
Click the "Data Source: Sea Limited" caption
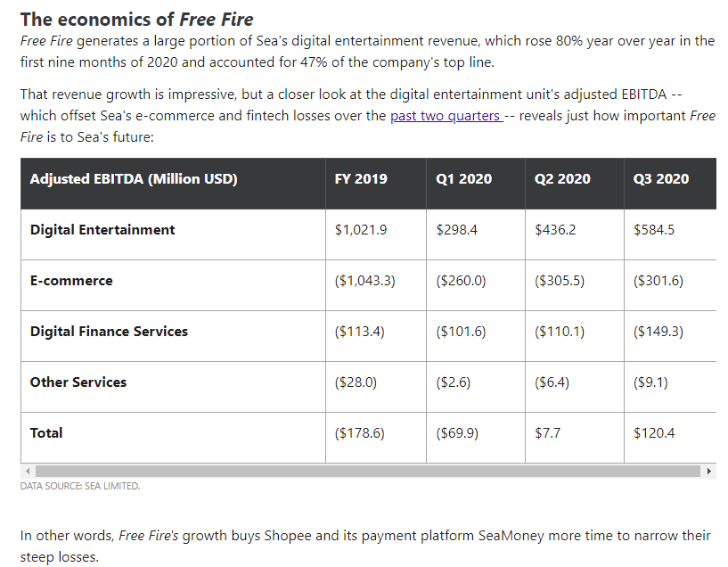click(80, 486)
